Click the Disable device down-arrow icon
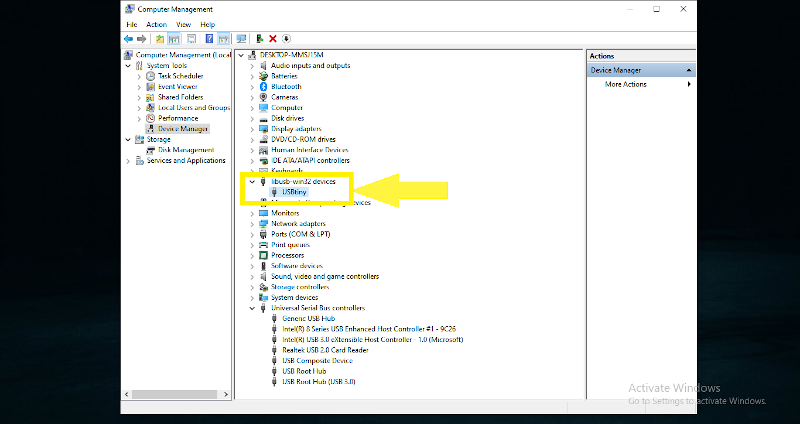 click(x=286, y=39)
